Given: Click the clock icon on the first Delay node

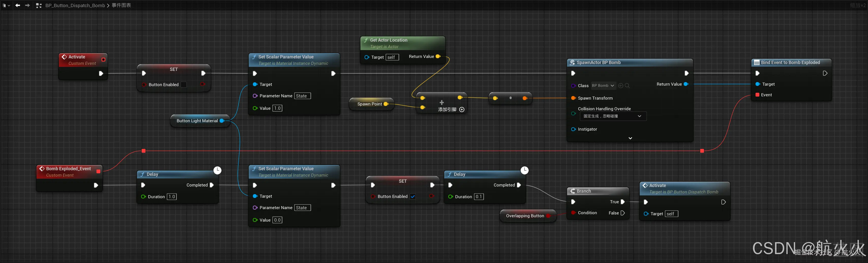Looking at the screenshot, I should 217,171.
